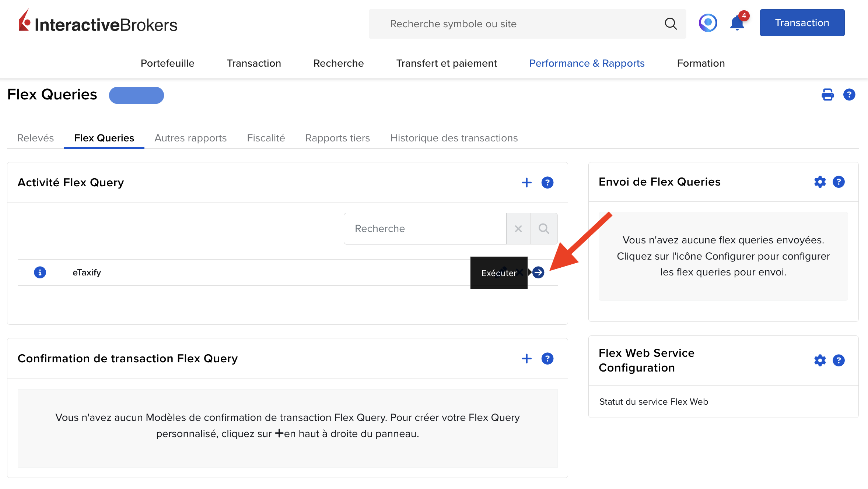Switch to Autres rapports tab
This screenshot has width=868, height=489.
(x=190, y=138)
